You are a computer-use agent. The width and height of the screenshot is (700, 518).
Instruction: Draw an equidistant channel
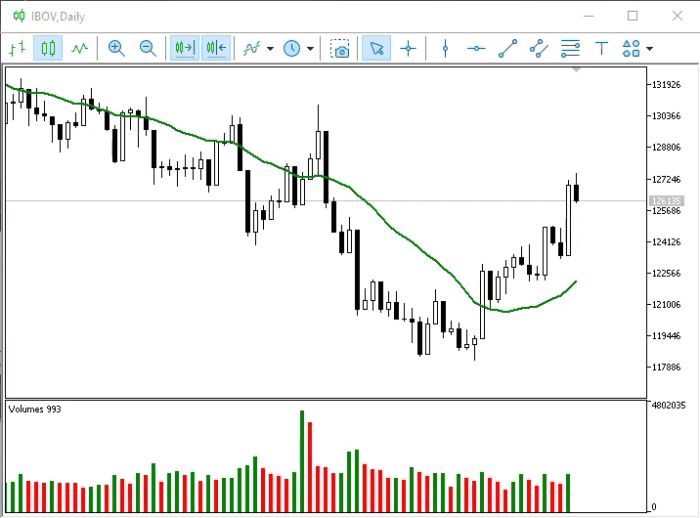pos(539,48)
